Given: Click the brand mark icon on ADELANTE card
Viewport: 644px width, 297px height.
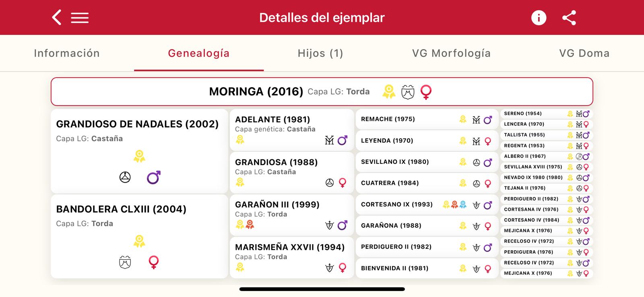Looking at the screenshot, I should click(x=329, y=140).
